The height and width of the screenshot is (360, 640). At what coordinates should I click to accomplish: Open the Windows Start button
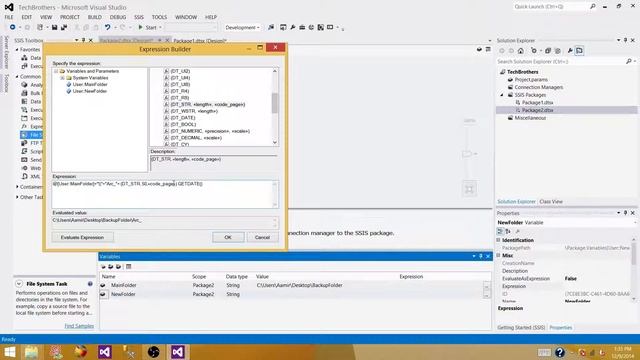pyautogui.click(x=9, y=352)
